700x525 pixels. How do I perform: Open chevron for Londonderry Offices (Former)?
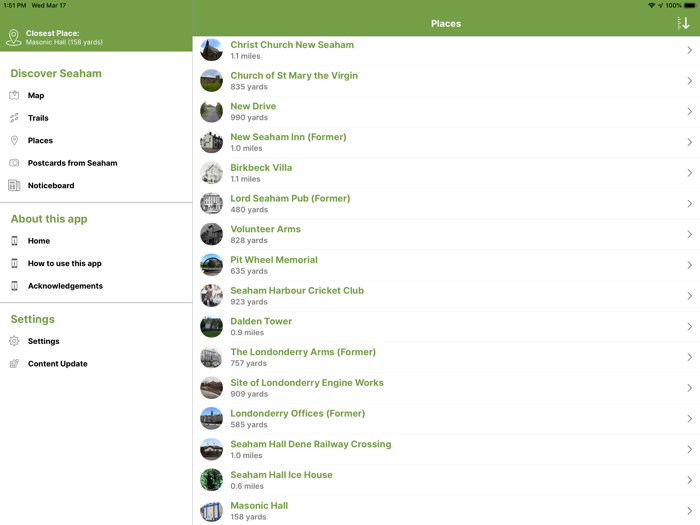(x=690, y=419)
